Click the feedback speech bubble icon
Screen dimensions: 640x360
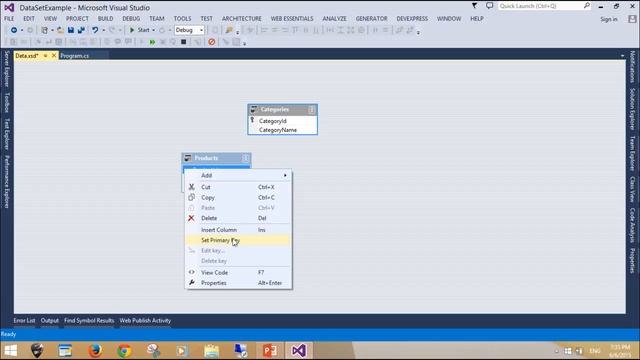(x=489, y=6)
